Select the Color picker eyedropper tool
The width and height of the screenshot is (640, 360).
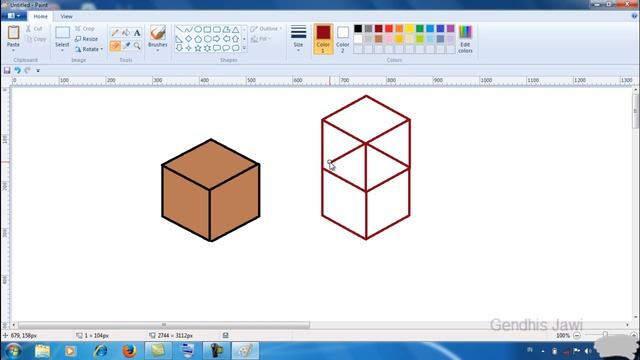tap(127, 46)
